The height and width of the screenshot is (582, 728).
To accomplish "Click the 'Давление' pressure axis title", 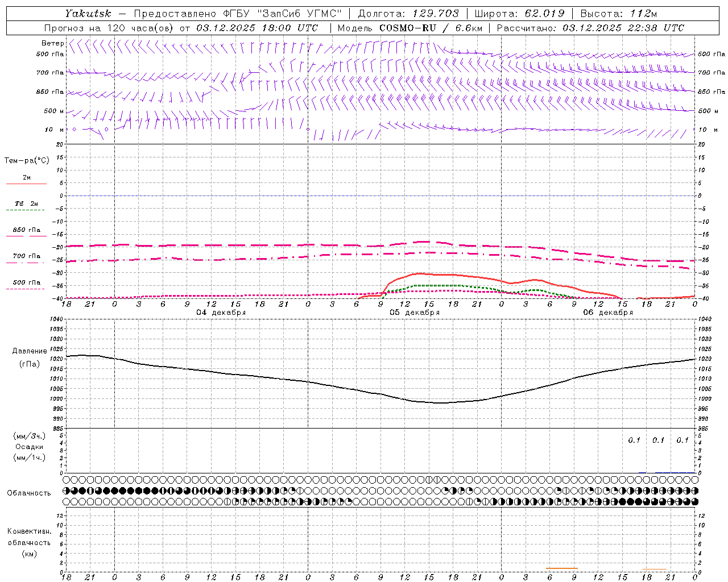I will (30, 351).
